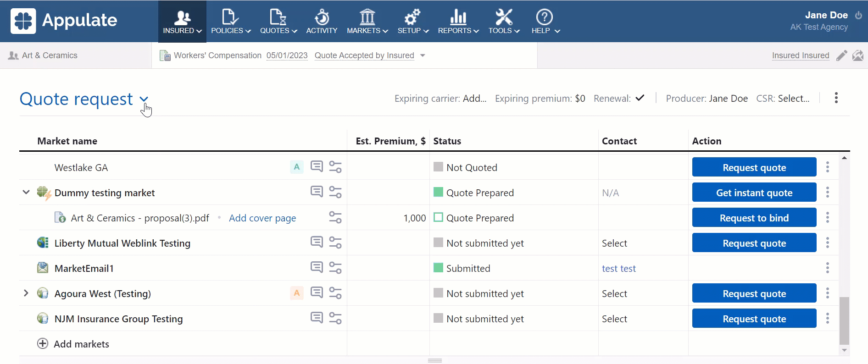Viewport: 868px width, 364px height.
Task: Open comments for Westlake GA
Action: pos(317,166)
